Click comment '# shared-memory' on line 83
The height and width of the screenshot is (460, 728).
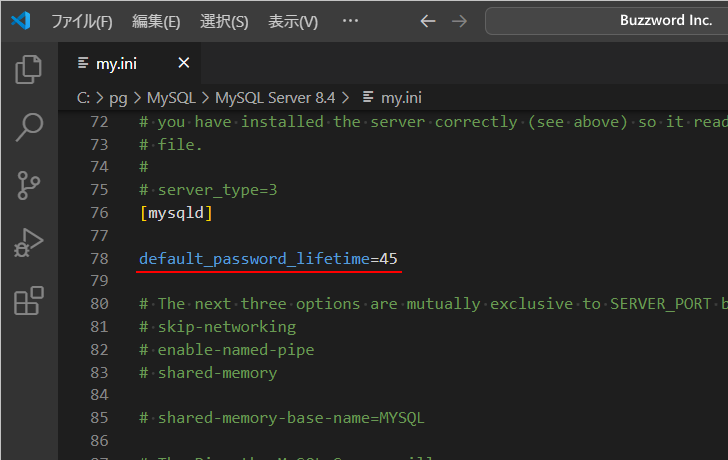click(208, 373)
